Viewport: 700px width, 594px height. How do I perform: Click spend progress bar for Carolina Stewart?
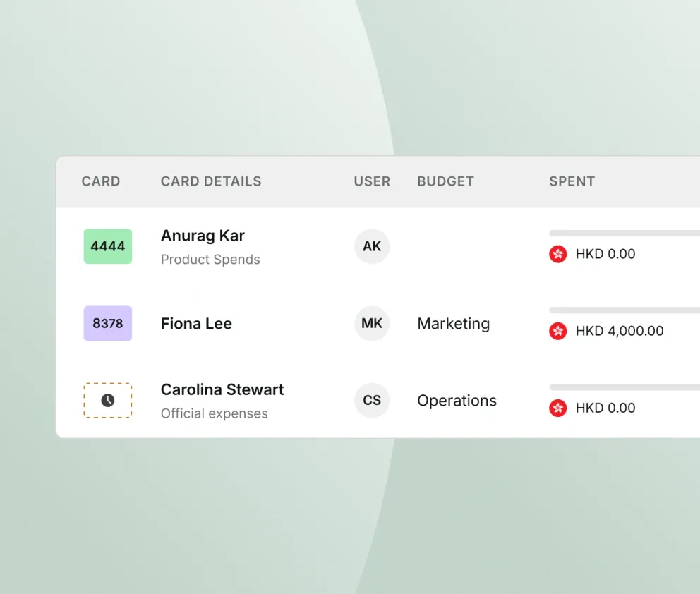pos(624,387)
